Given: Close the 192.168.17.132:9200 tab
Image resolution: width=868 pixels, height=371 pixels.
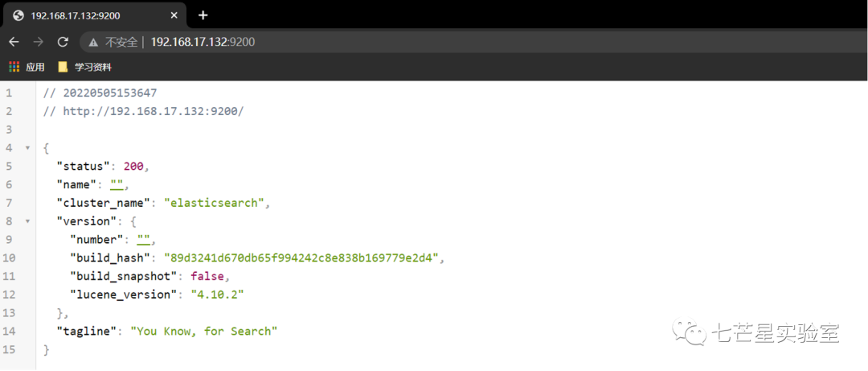Looking at the screenshot, I should pos(174,15).
